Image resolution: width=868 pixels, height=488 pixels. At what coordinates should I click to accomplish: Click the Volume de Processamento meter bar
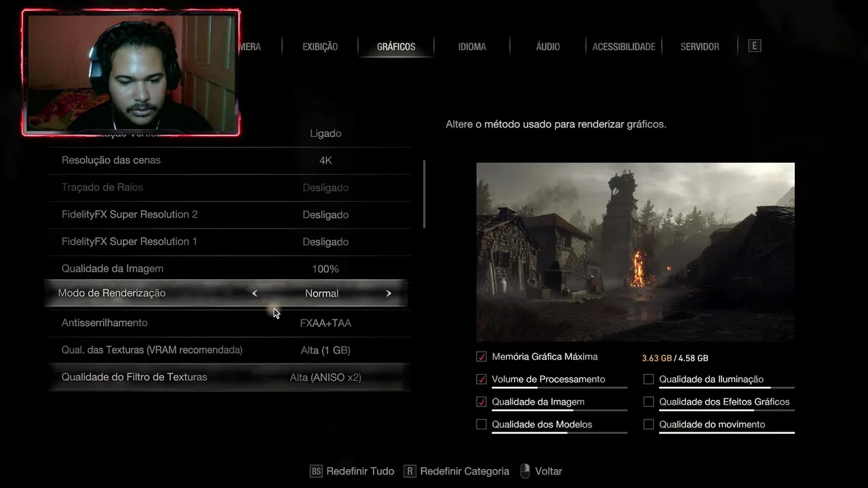pyautogui.click(x=559, y=388)
